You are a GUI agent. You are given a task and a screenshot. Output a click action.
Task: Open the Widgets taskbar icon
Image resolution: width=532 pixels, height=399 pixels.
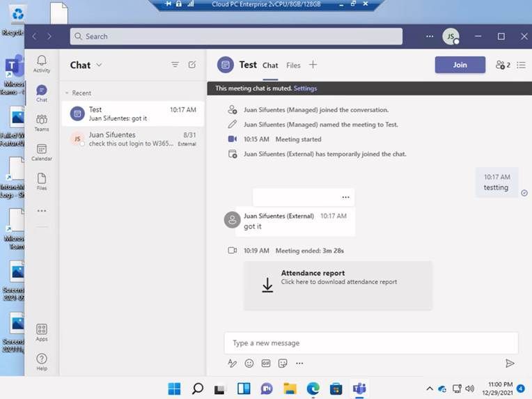point(244,389)
